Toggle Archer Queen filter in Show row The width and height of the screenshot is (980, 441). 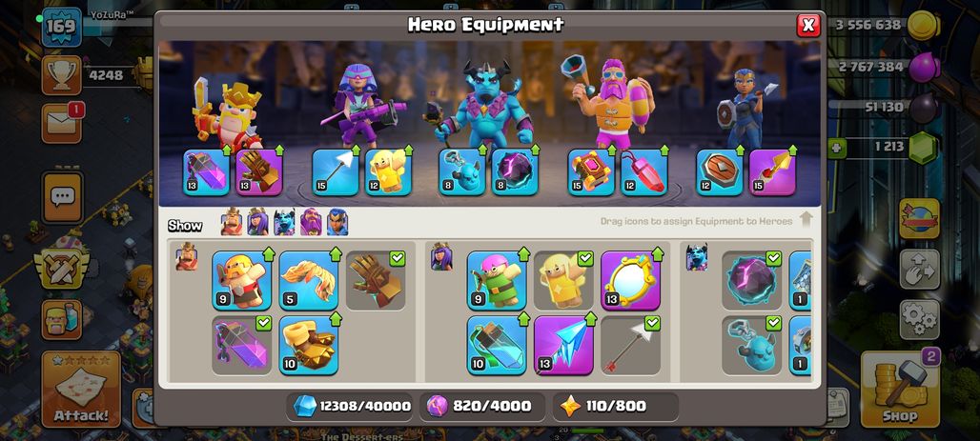click(257, 222)
